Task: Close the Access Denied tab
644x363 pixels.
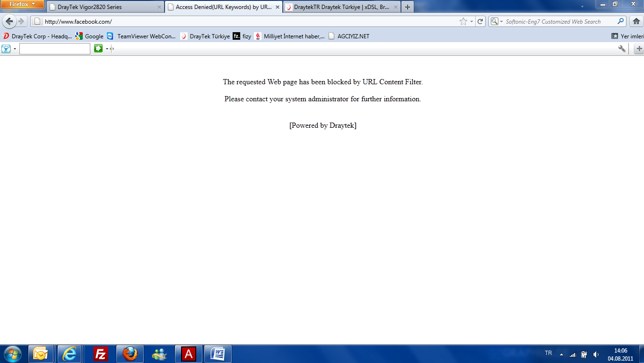Action: tap(278, 7)
